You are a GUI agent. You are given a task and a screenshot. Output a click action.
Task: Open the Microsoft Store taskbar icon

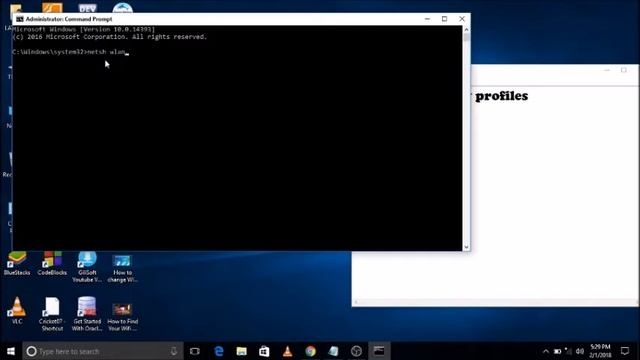264,351
